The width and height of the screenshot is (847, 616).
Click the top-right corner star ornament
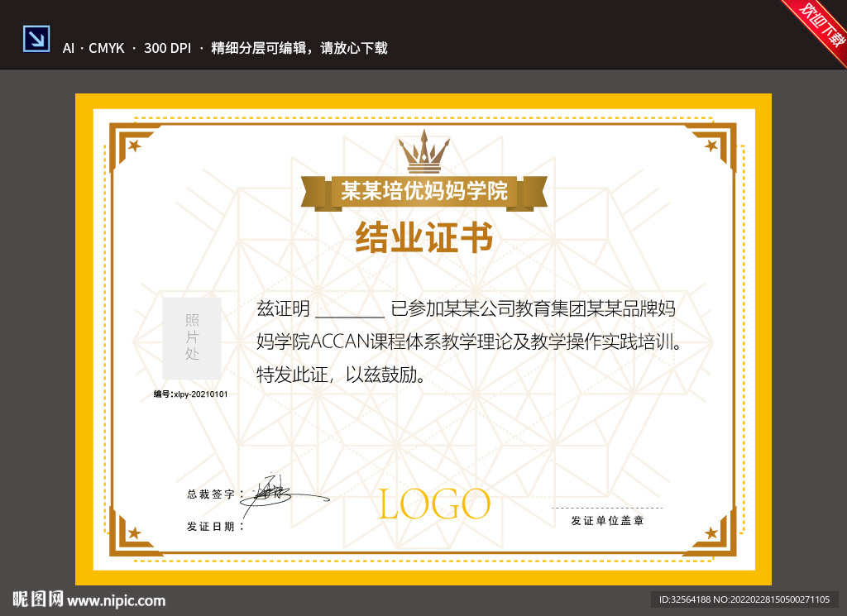click(711, 146)
